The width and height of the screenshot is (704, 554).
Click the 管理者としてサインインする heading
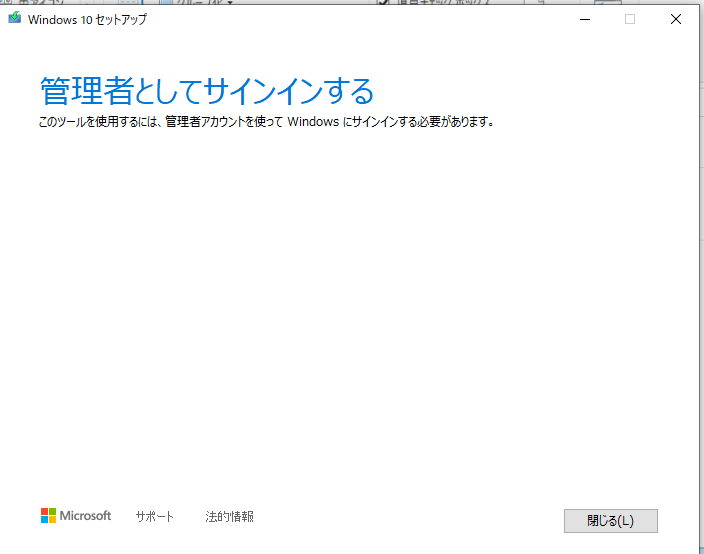coord(207,91)
